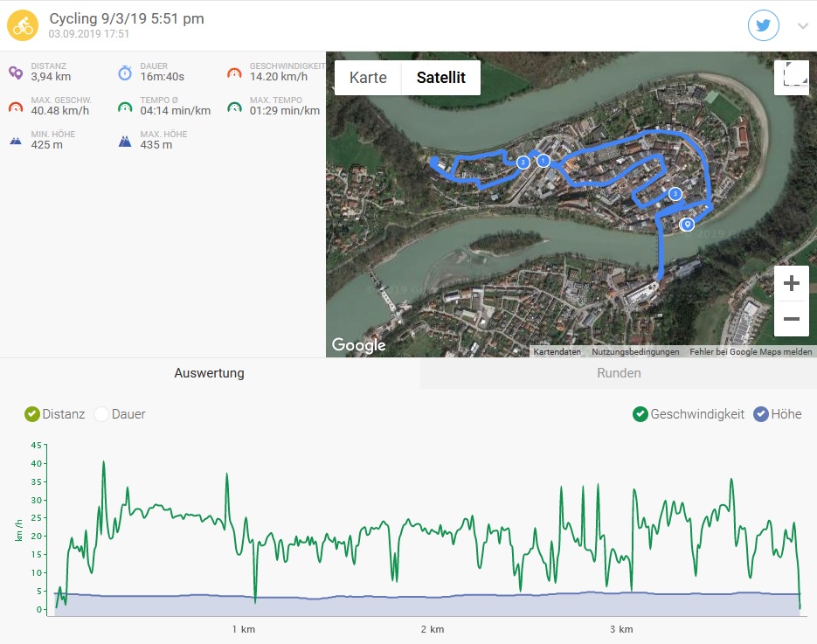Image resolution: width=817 pixels, height=644 pixels.
Task: Click route marker 3 on map
Action: pyautogui.click(x=675, y=194)
